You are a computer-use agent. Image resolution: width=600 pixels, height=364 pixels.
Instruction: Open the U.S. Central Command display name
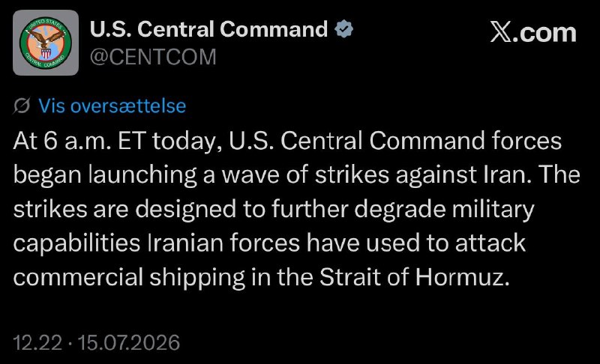click(208, 29)
